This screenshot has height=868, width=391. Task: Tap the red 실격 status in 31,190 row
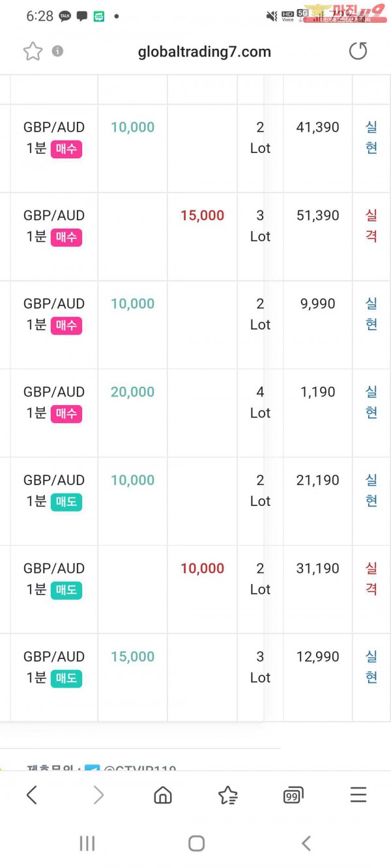point(371,579)
